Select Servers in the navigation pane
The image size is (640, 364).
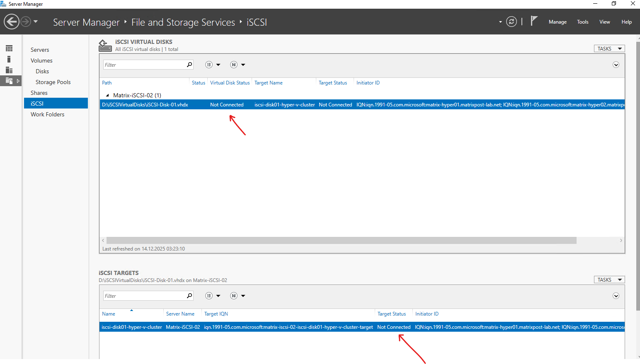click(40, 50)
